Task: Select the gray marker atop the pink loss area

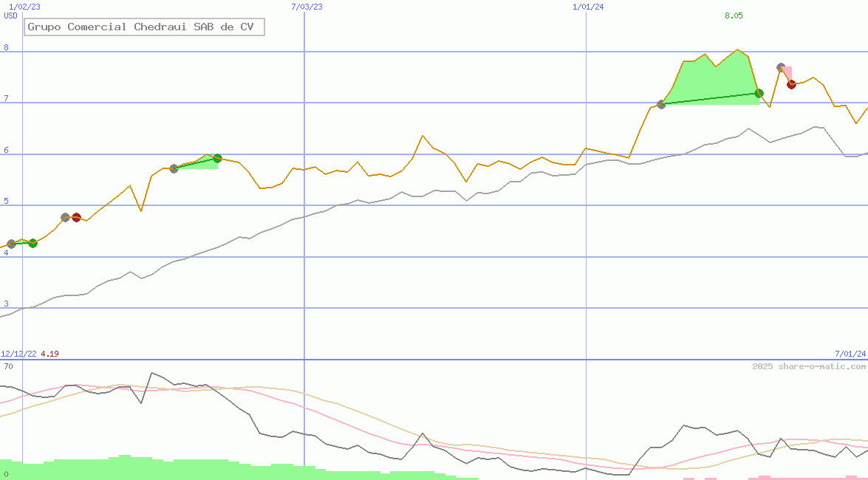Action: click(x=781, y=67)
